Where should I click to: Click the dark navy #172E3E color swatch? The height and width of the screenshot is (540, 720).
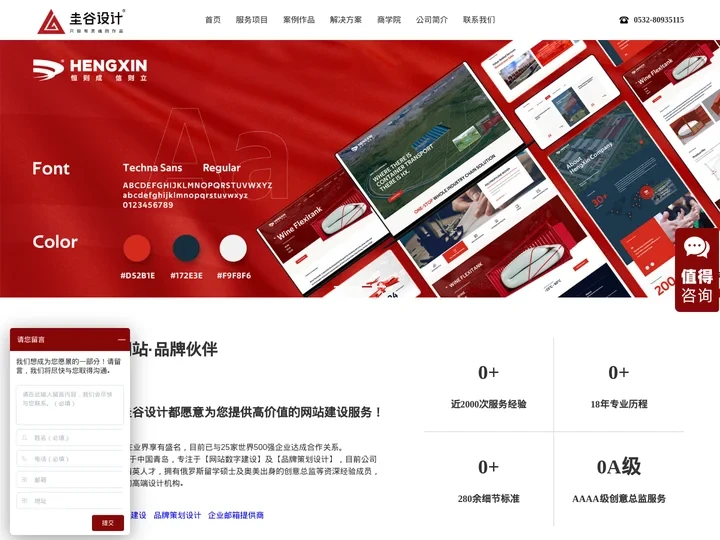coord(186,248)
